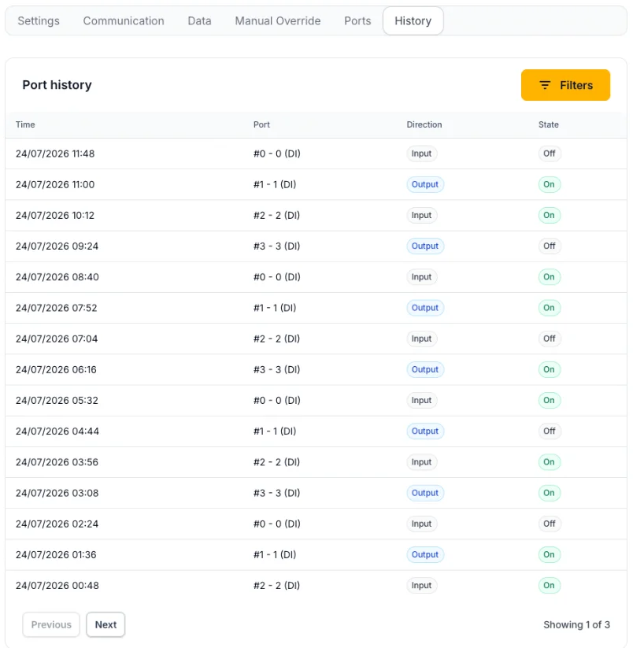Click Off state in the 07:04 row

pyautogui.click(x=550, y=339)
